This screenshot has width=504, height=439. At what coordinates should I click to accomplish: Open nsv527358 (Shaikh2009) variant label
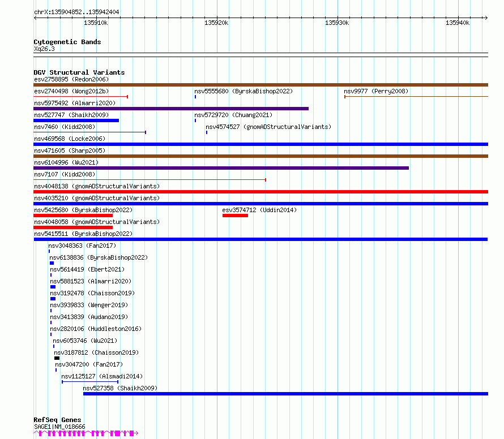(120, 388)
